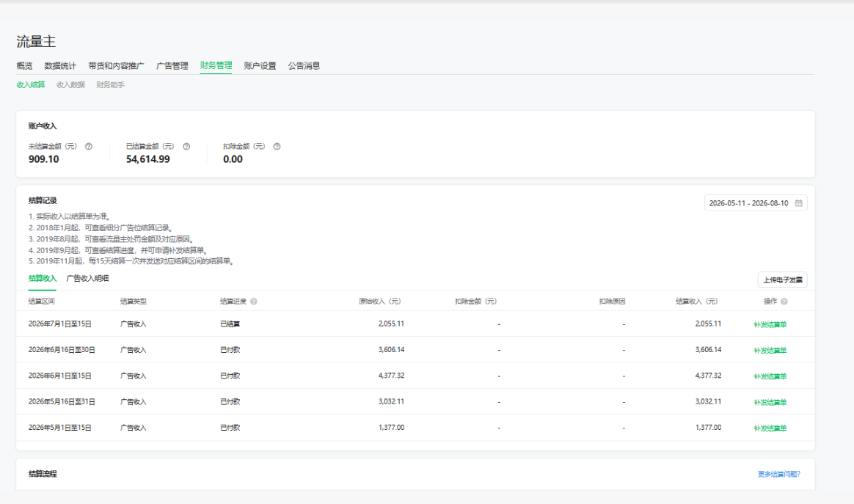854x504 pixels.
Task: Select row 2026年6月16日至30日
Action: tap(415, 350)
